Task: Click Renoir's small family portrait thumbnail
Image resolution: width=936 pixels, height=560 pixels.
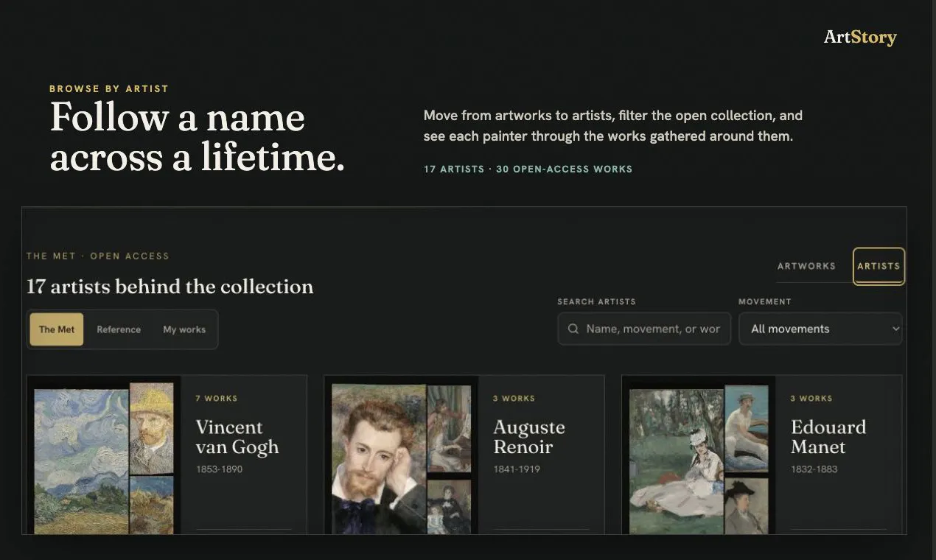Action: tap(450, 506)
